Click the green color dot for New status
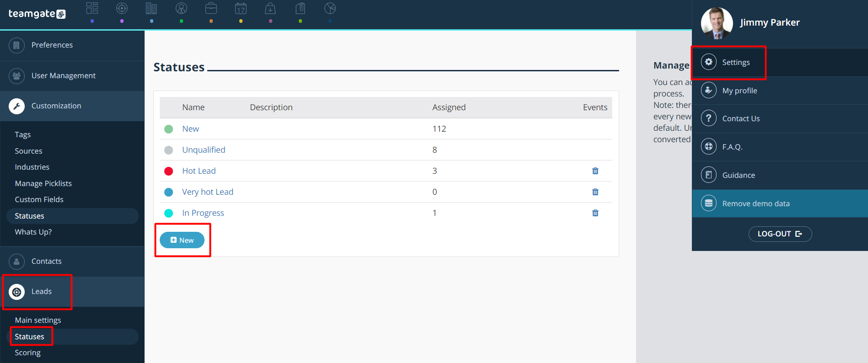 click(x=168, y=129)
